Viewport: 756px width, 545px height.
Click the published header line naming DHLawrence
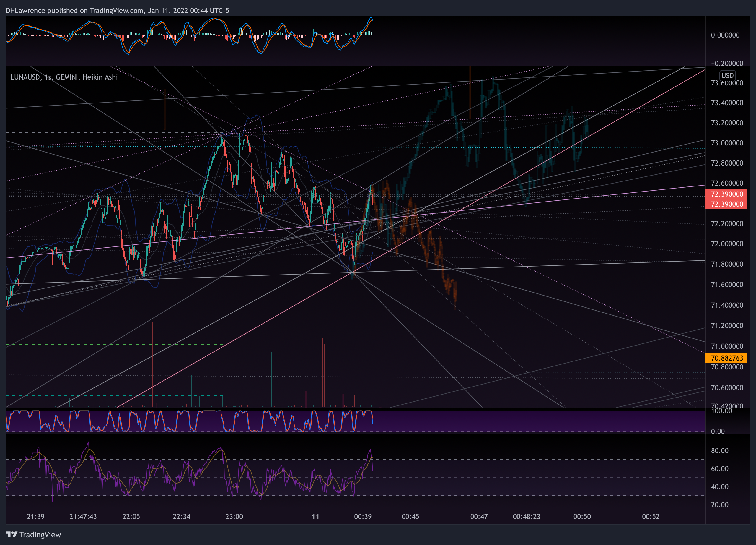(x=117, y=10)
